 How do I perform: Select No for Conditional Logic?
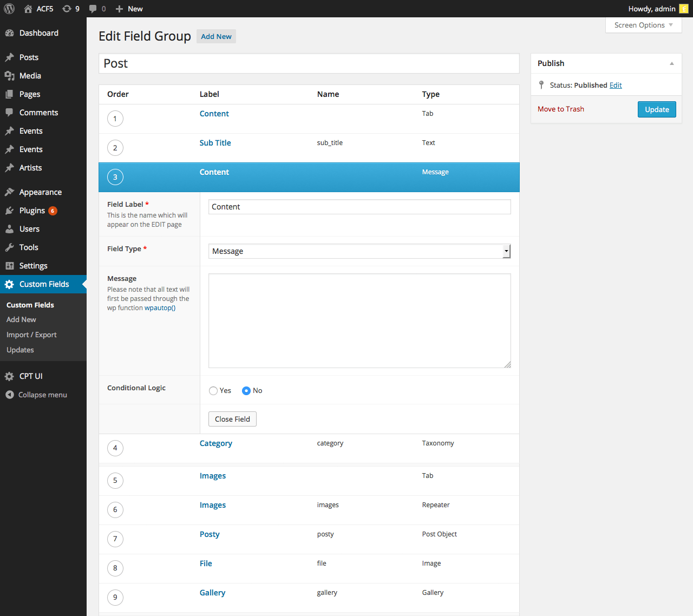pos(247,390)
